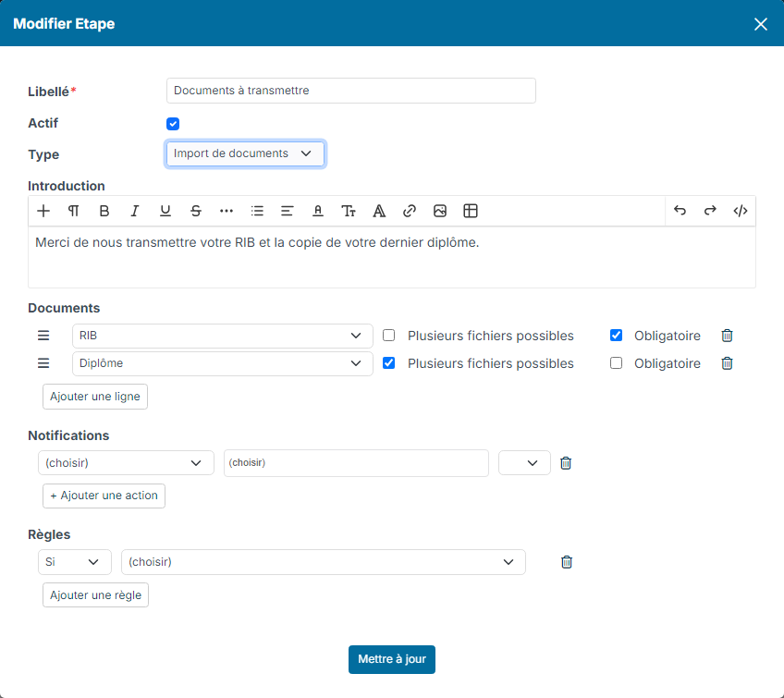Image resolution: width=784 pixels, height=698 pixels.
Task: Toggle strikethrough formatting
Action: click(x=196, y=211)
